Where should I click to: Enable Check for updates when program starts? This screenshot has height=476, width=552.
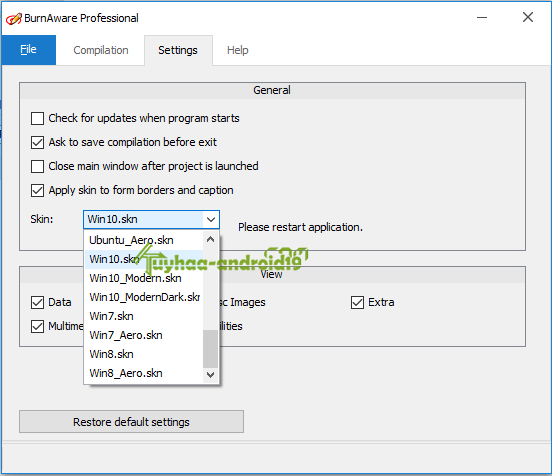(37, 118)
